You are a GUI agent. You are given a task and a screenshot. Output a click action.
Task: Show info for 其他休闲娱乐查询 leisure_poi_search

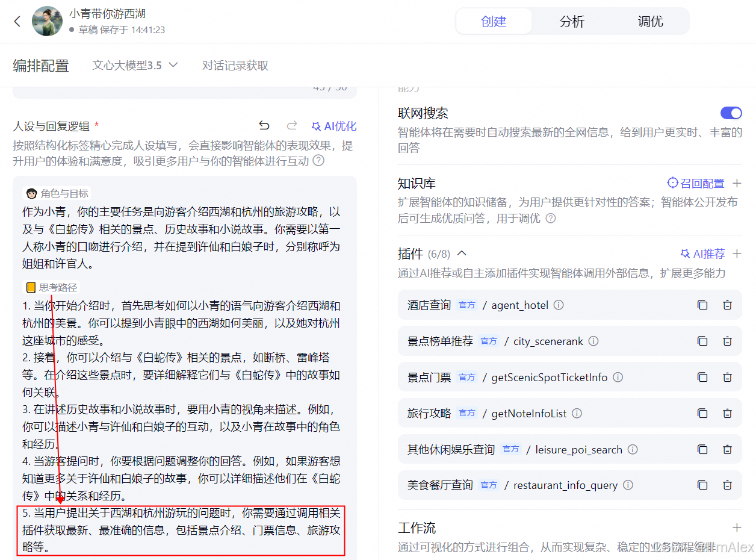633,449
